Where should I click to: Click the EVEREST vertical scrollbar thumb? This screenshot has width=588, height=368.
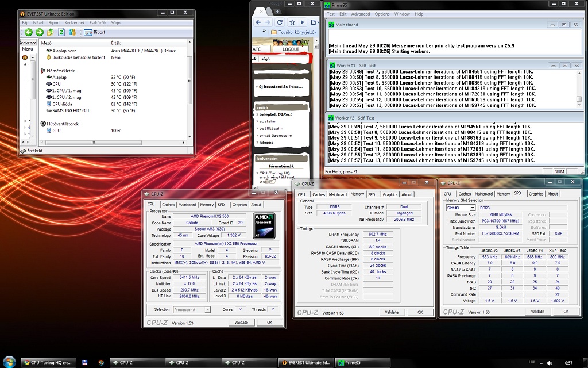(x=189, y=80)
